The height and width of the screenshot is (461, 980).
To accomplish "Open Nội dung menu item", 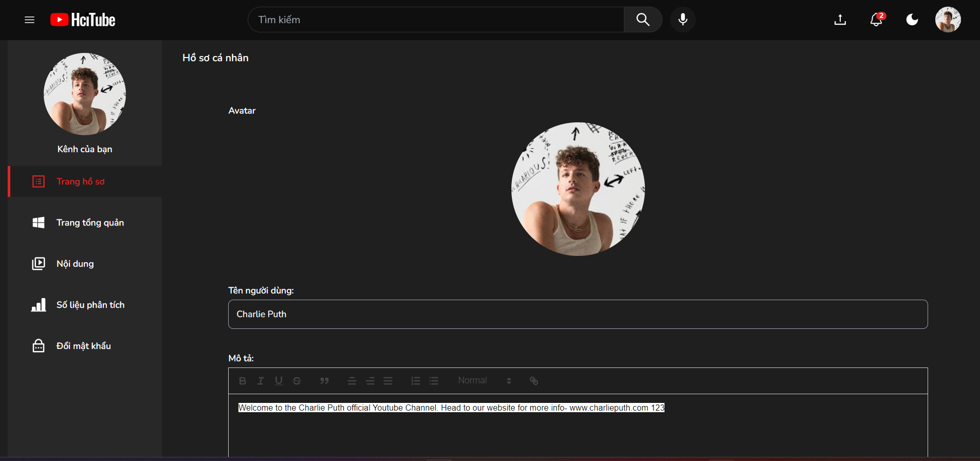I will pos(85,264).
